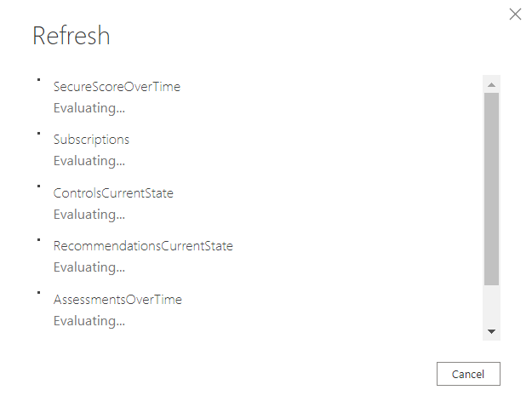The width and height of the screenshot is (532, 413).
Task: Select the AssessmentsOverTime query name
Action: 117,300
